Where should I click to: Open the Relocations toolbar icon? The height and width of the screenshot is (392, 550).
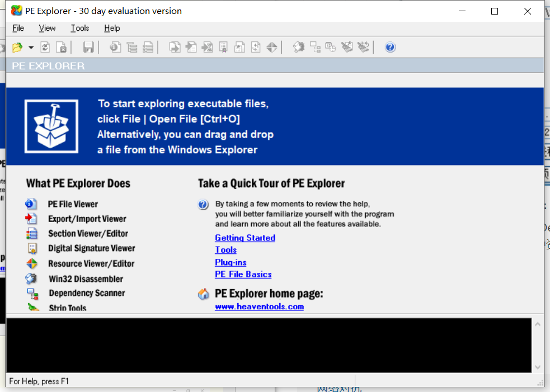click(256, 48)
